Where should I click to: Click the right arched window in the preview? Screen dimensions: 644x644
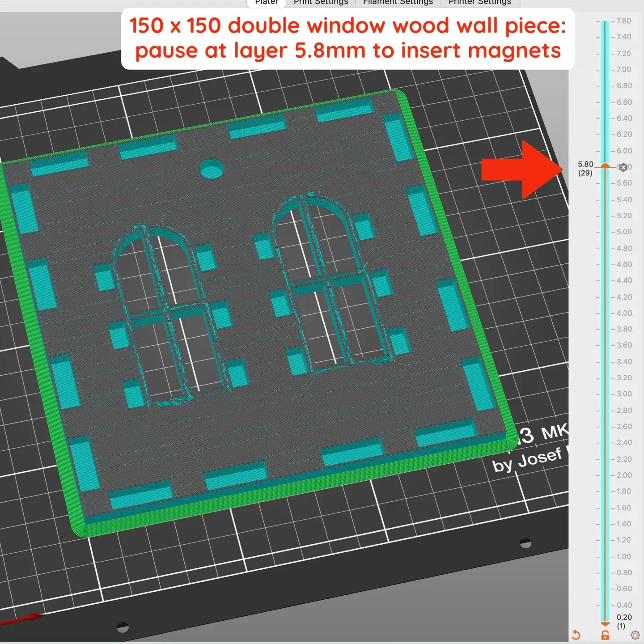[x=332, y=280]
